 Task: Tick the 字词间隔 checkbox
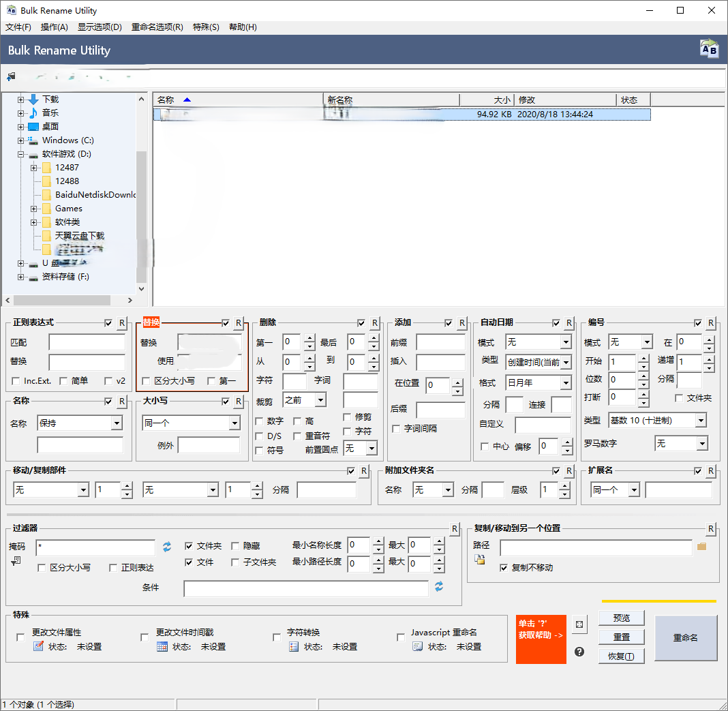tap(396, 429)
